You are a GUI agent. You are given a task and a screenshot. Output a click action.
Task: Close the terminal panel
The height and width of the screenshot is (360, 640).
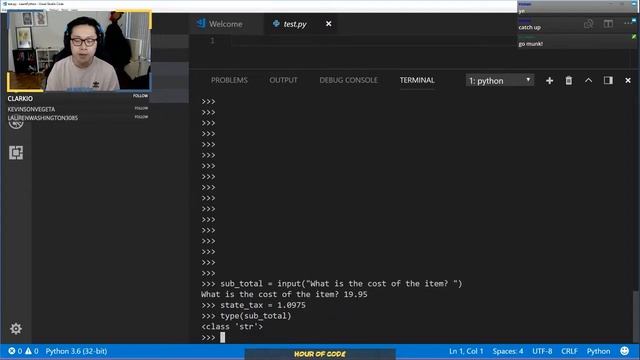[x=628, y=81]
